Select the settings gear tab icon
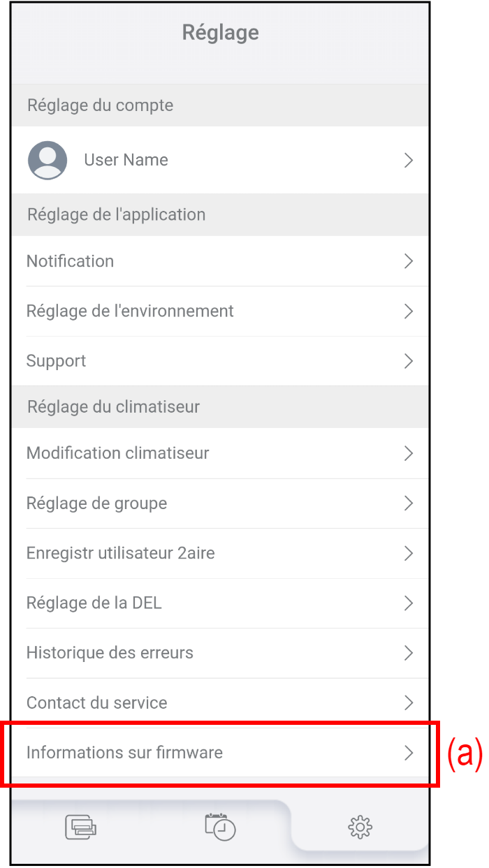 point(360,827)
